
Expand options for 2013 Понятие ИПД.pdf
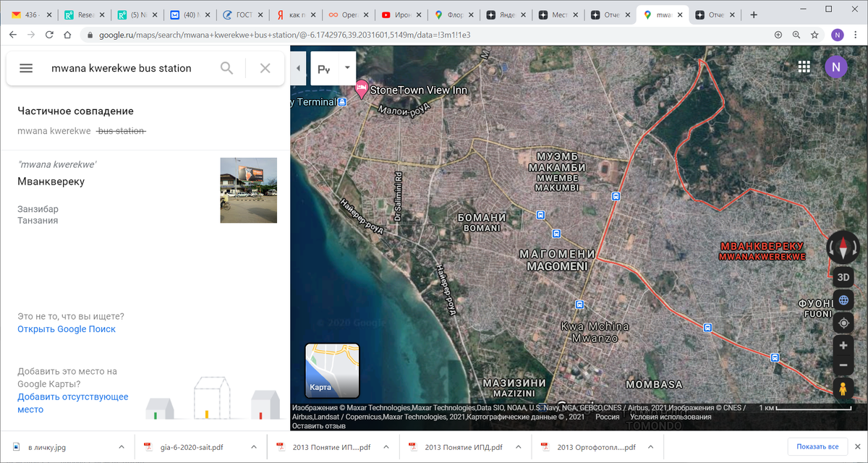[518, 447]
